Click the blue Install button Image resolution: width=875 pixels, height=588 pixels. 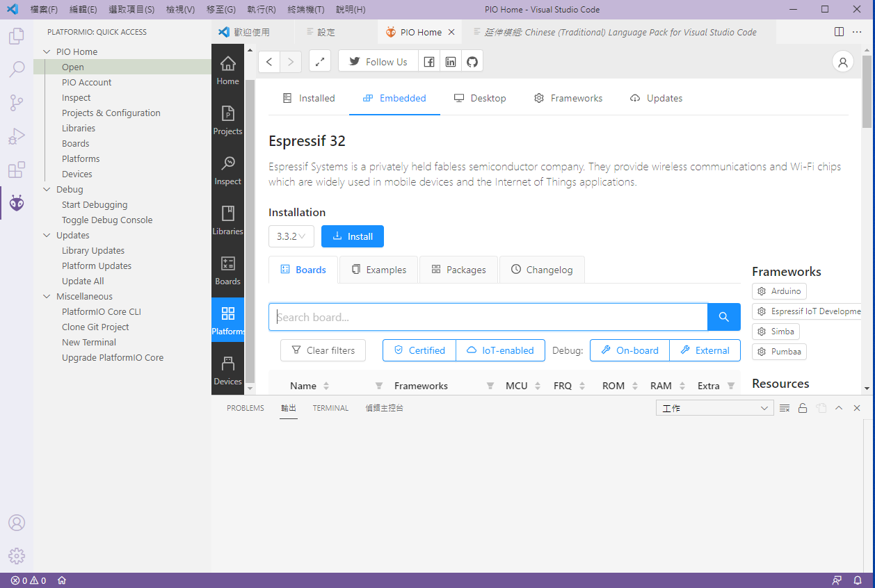[353, 236]
